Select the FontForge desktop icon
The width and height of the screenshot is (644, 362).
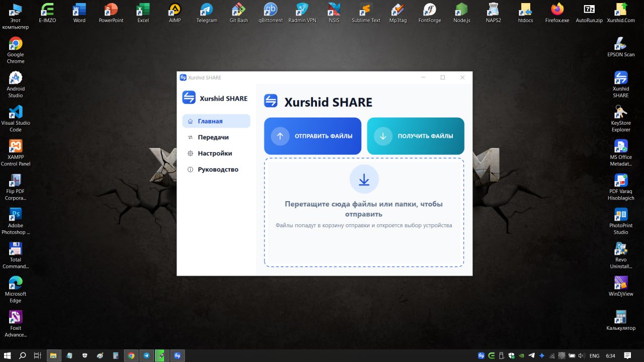[x=430, y=13]
